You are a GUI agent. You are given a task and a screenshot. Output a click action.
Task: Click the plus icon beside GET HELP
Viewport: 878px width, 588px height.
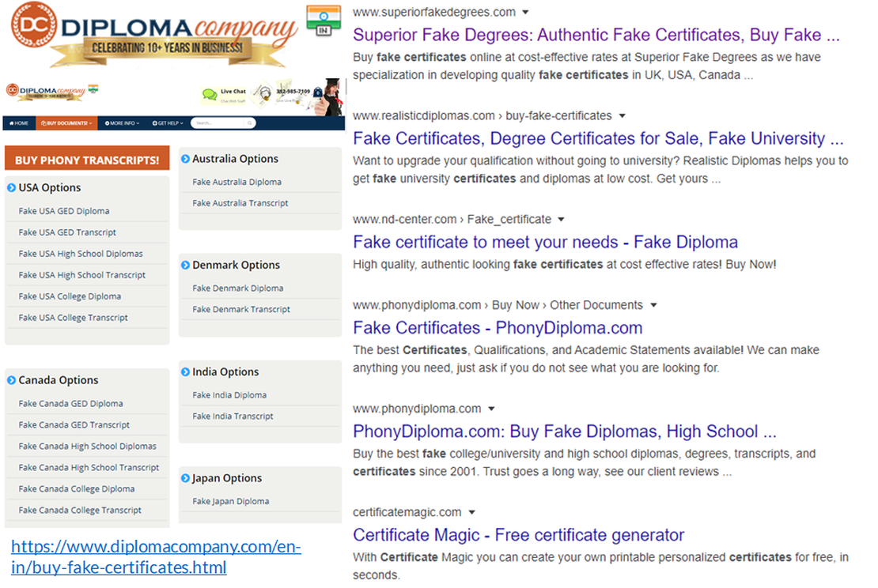click(x=155, y=123)
